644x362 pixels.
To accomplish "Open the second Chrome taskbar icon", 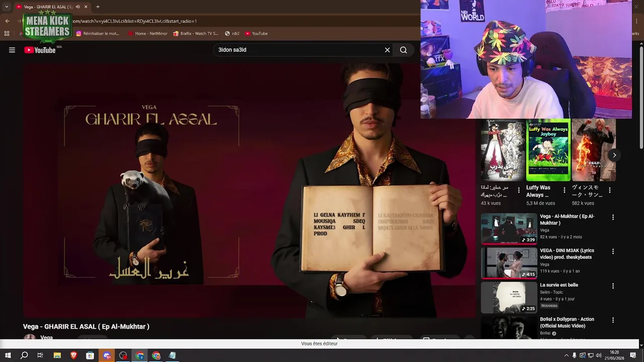I will [156, 355].
